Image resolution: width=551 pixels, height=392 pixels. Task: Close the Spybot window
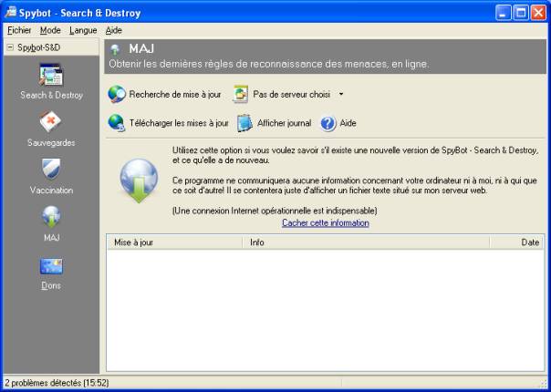coord(538,13)
